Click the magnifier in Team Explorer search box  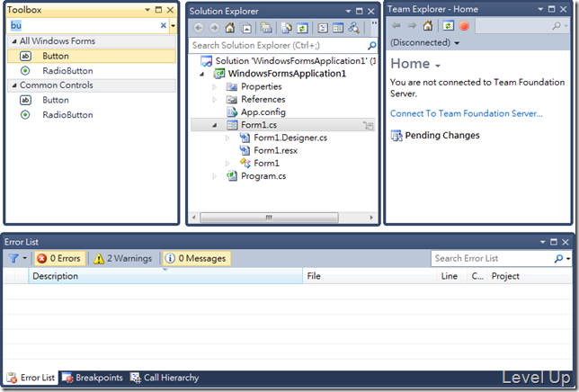click(557, 25)
